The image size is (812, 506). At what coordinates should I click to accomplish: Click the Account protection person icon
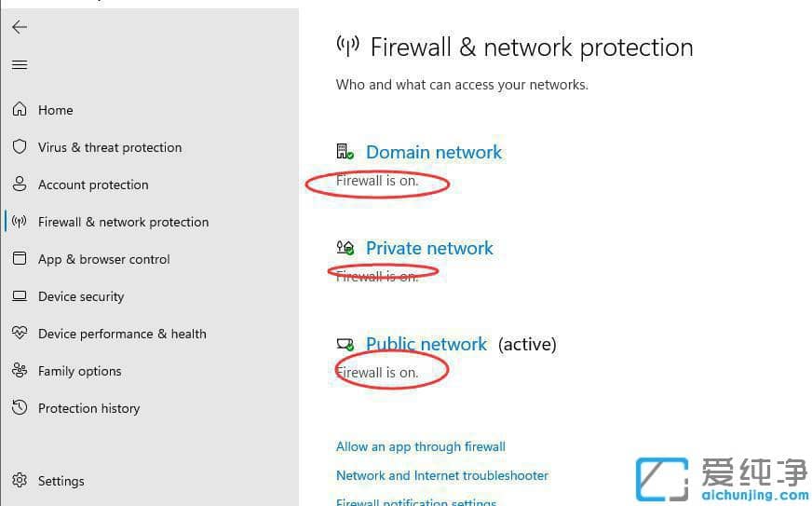pyautogui.click(x=20, y=185)
